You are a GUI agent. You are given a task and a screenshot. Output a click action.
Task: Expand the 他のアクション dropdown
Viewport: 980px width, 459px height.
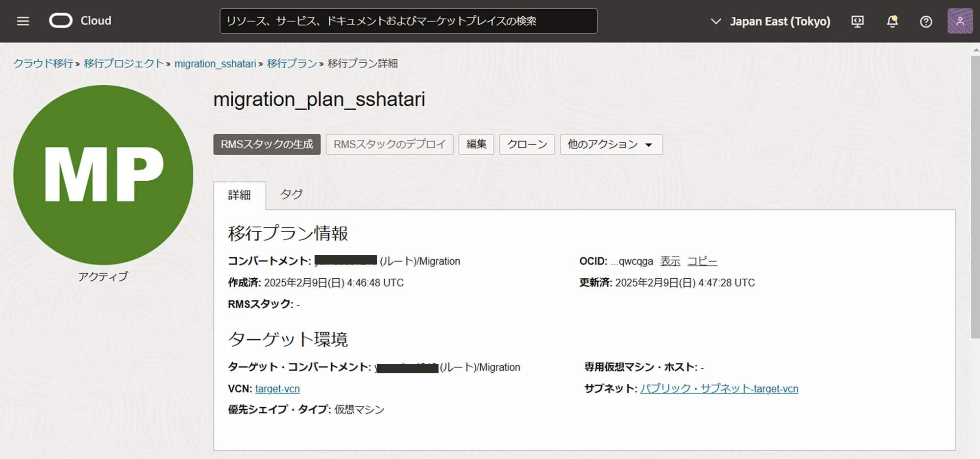point(611,145)
